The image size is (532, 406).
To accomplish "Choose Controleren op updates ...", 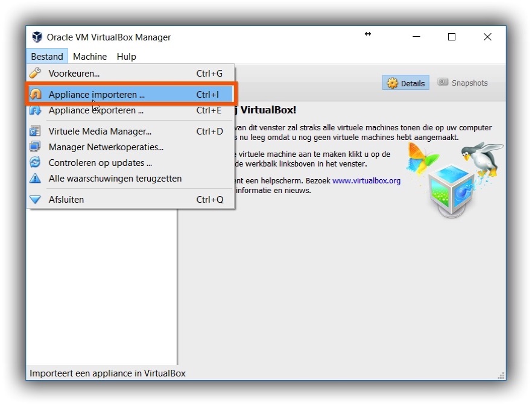I will [131, 163].
